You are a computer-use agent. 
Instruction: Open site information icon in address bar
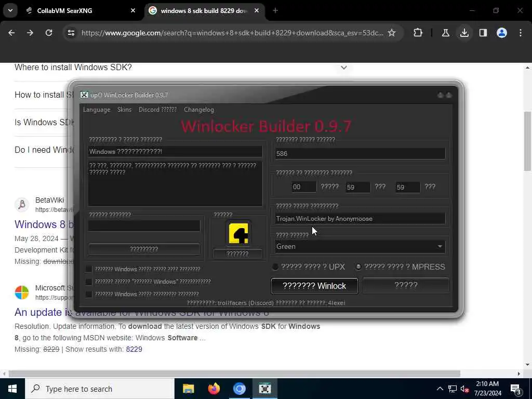pos(71,33)
